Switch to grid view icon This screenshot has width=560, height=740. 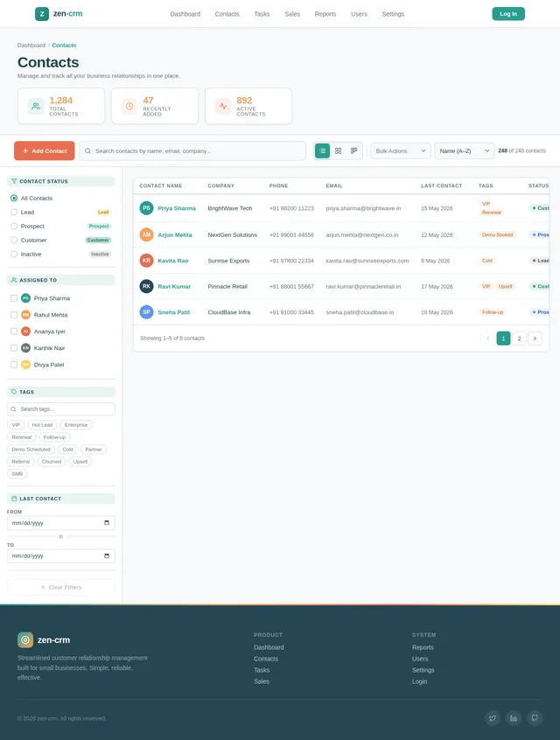click(338, 151)
